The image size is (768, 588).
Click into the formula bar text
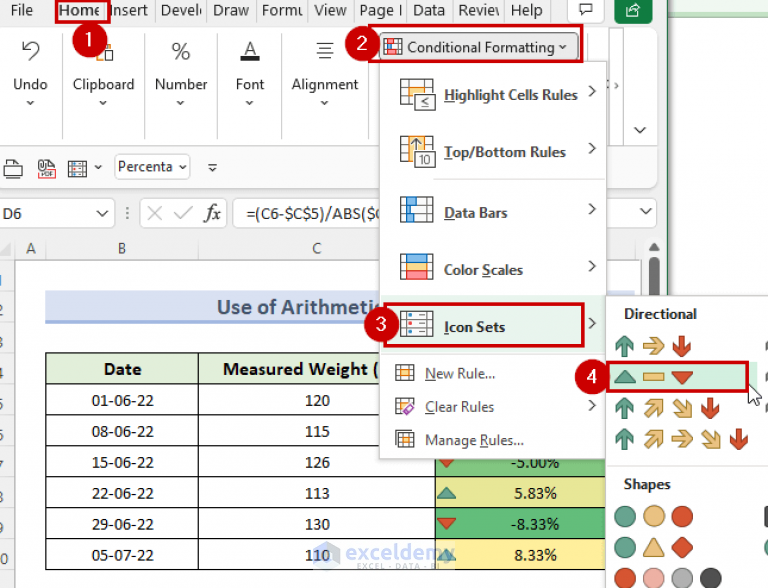(x=312, y=214)
